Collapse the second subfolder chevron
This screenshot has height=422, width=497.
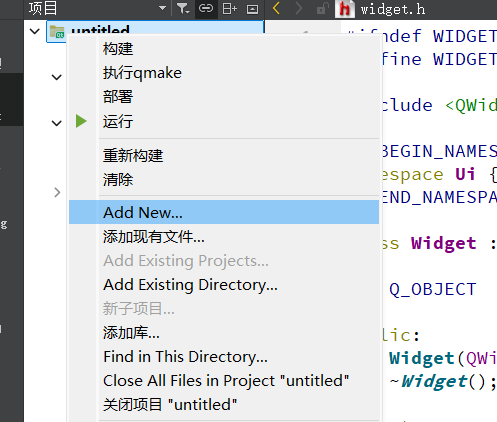coord(57,123)
